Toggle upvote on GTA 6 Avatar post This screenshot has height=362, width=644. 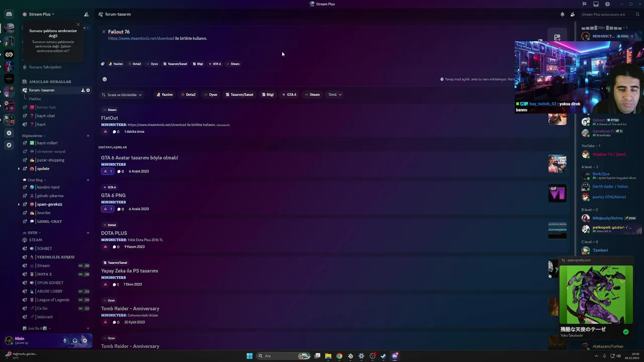[108, 171]
